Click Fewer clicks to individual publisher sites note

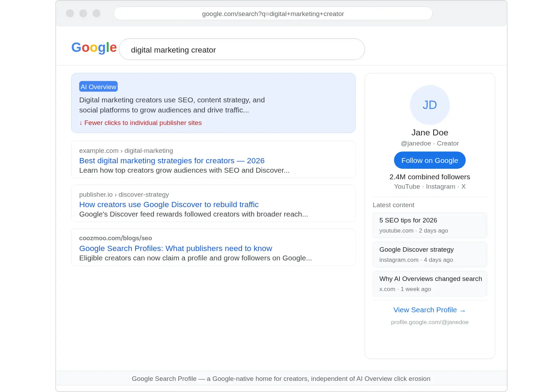(x=140, y=123)
